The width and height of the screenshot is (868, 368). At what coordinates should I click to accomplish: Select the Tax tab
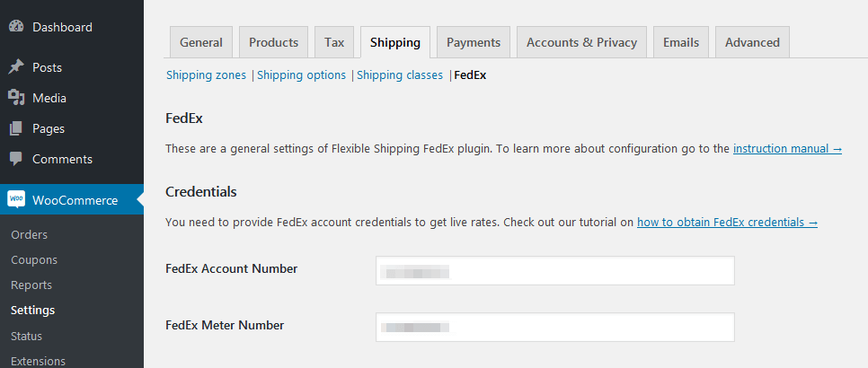pyautogui.click(x=334, y=42)
